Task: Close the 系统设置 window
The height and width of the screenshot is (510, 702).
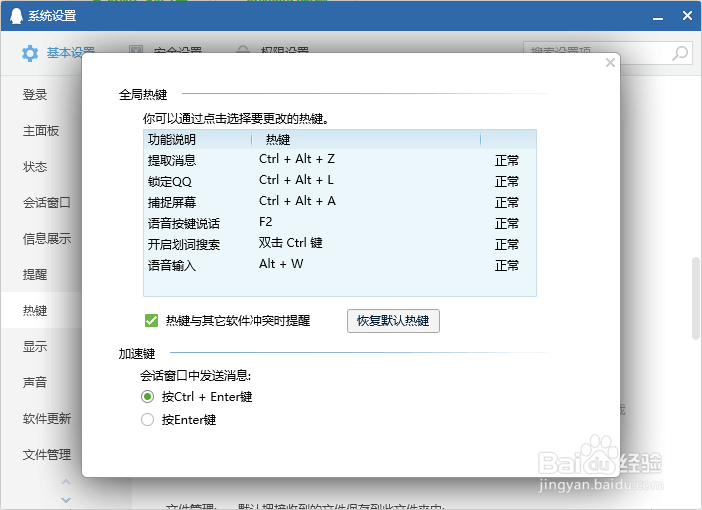Action: (x=687, y=16)
